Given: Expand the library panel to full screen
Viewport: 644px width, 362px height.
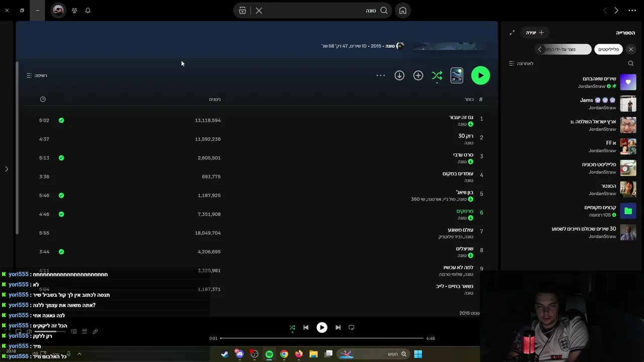Looking at the screenshot, I should tap(512, 33).
